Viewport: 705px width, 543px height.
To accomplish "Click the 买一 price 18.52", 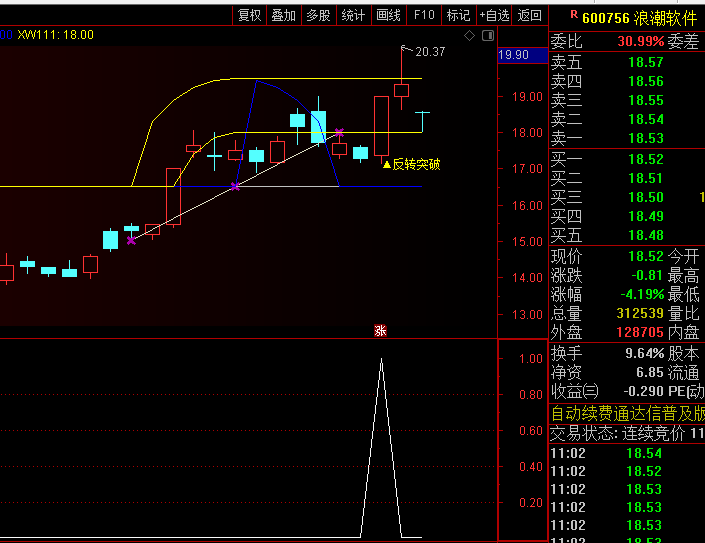I will click(x=646, y=159).
